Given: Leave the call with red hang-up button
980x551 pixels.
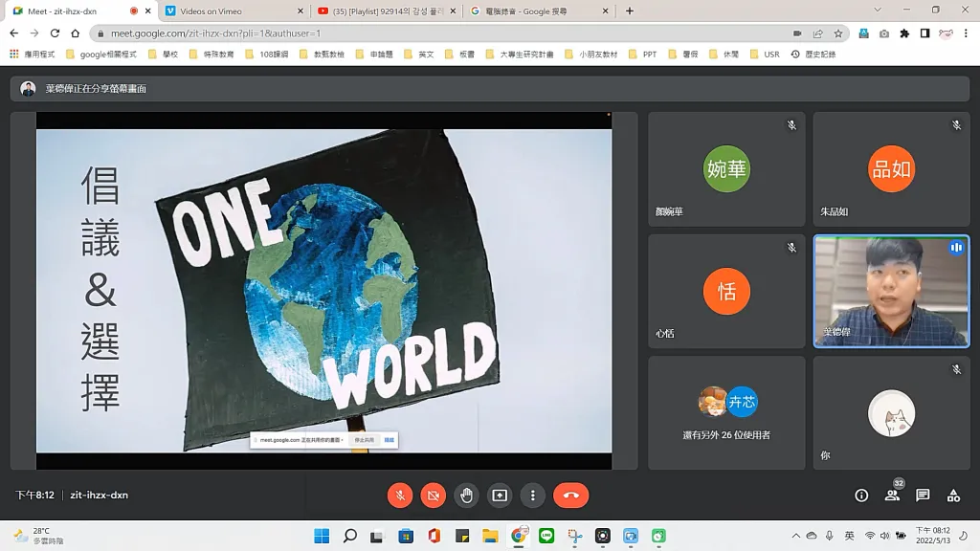Looking at the screenshot, I should pyautogui.click(x=570, y=496).
